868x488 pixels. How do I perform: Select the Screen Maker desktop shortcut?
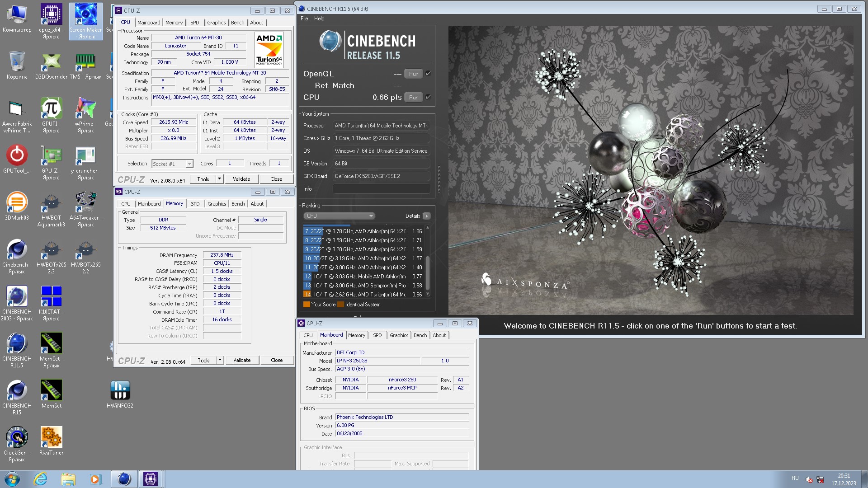(x=85, y=21)
